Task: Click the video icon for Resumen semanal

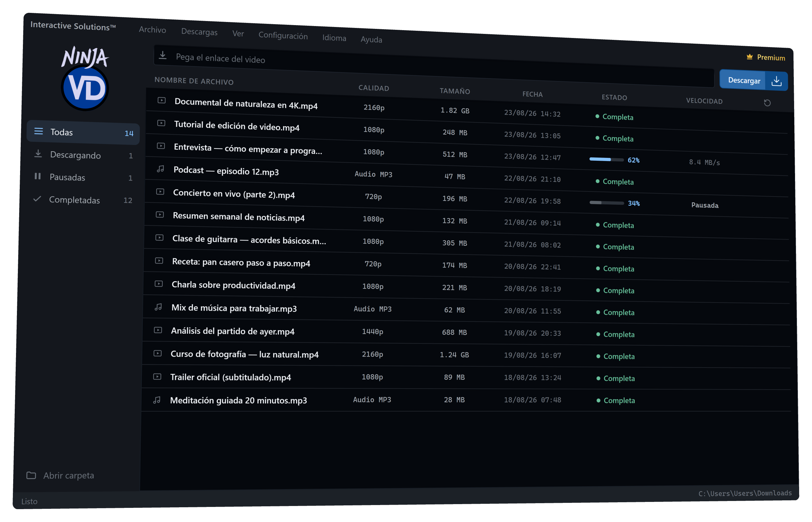Action: tap(160, 215)
